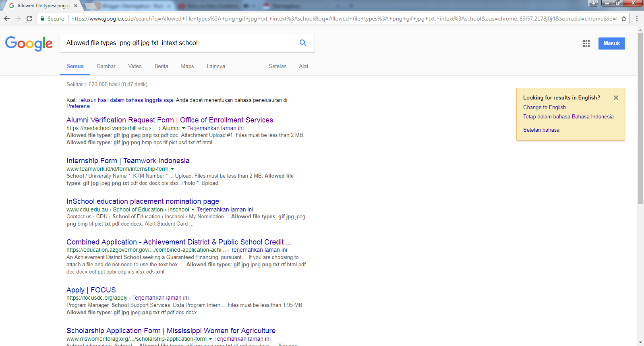This screenshot has height=346, width=644.
Task: Click Terjemahkan laman ini for azgovernor result
Action: [259, 250]
